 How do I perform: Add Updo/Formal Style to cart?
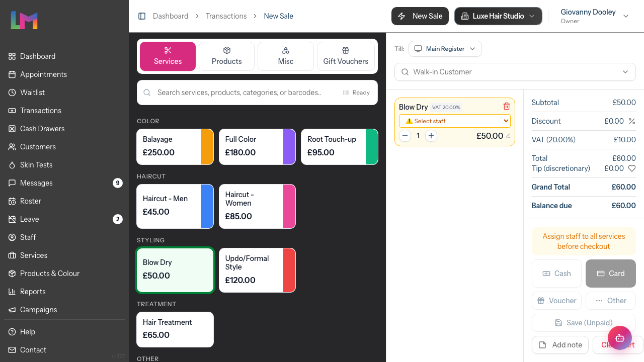257,270
